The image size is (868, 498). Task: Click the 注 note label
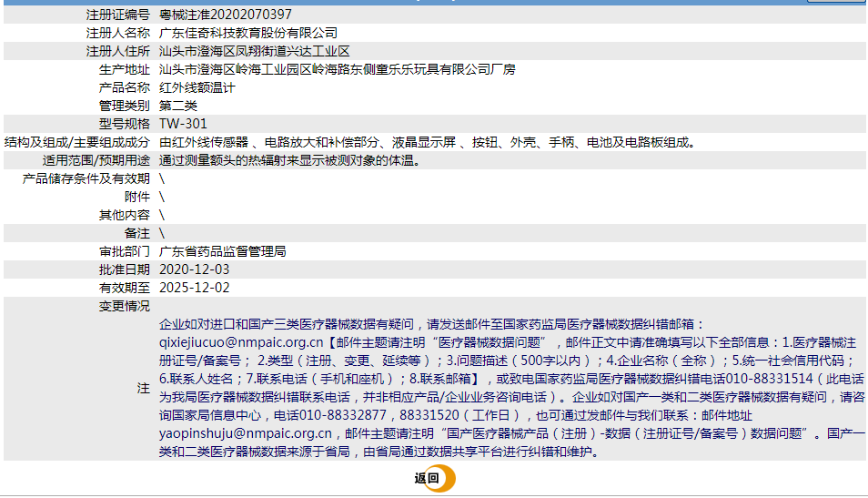pyautogui.click(x=144, y=389)
